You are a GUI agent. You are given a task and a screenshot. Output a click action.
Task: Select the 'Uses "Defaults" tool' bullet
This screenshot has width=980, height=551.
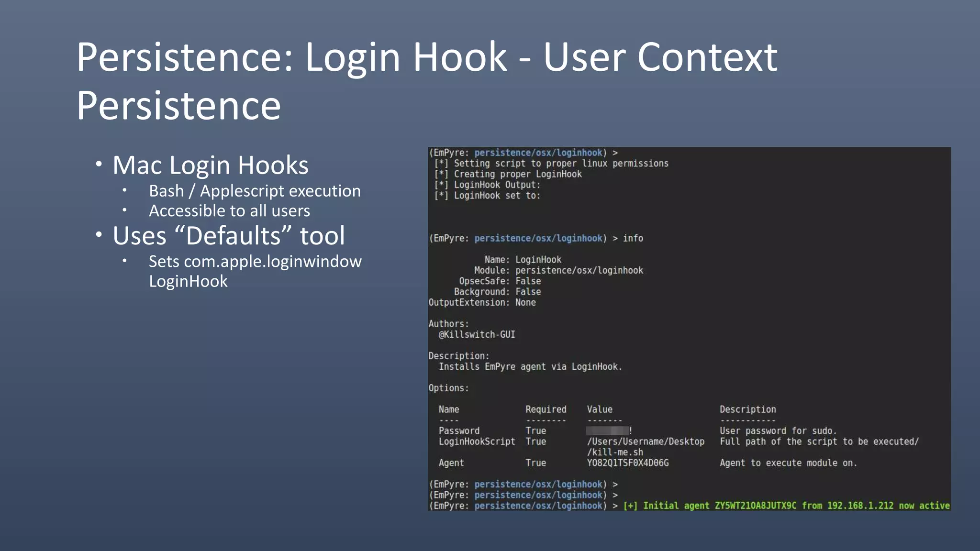point(229,236)
